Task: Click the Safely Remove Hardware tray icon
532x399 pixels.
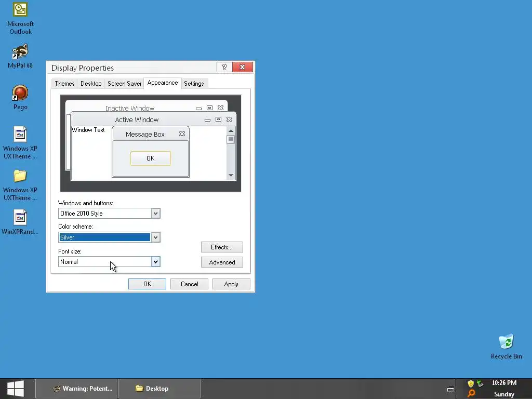Action: pyautogui.click(x=480, y=384)
